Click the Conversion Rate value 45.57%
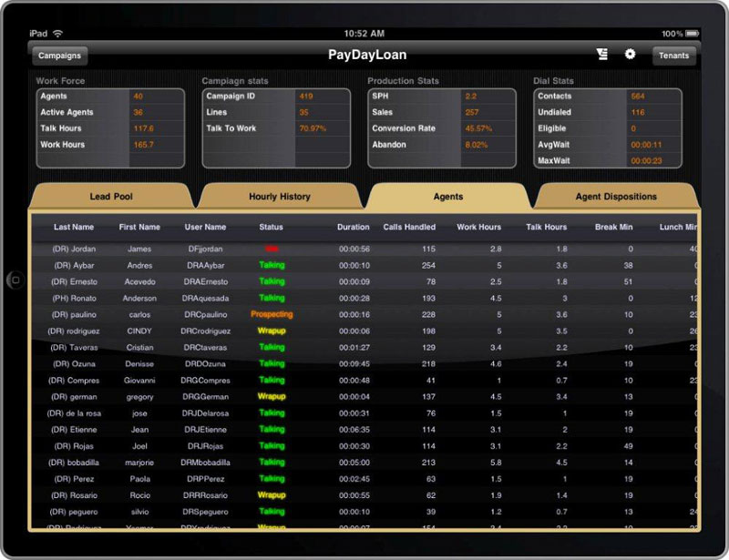 (478, 128)
